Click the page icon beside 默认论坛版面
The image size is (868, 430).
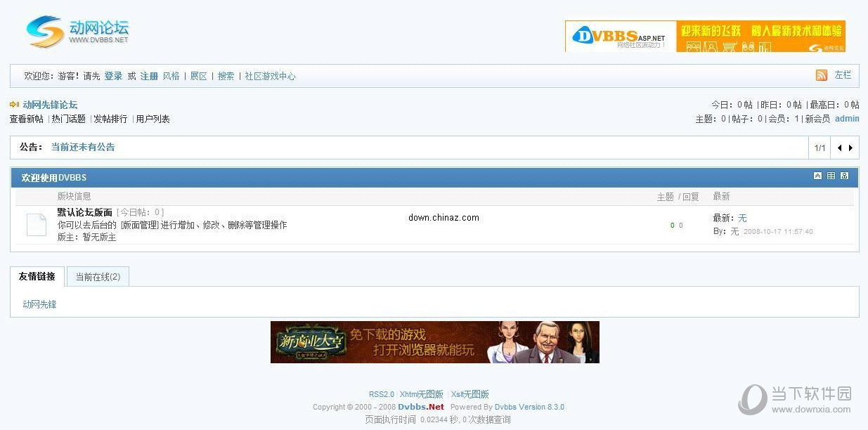(x=37, y=224)
